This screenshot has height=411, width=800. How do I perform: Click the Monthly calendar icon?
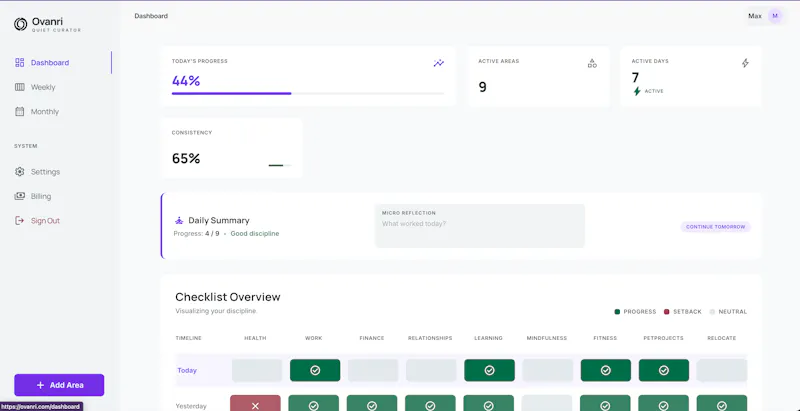point(20,112)
